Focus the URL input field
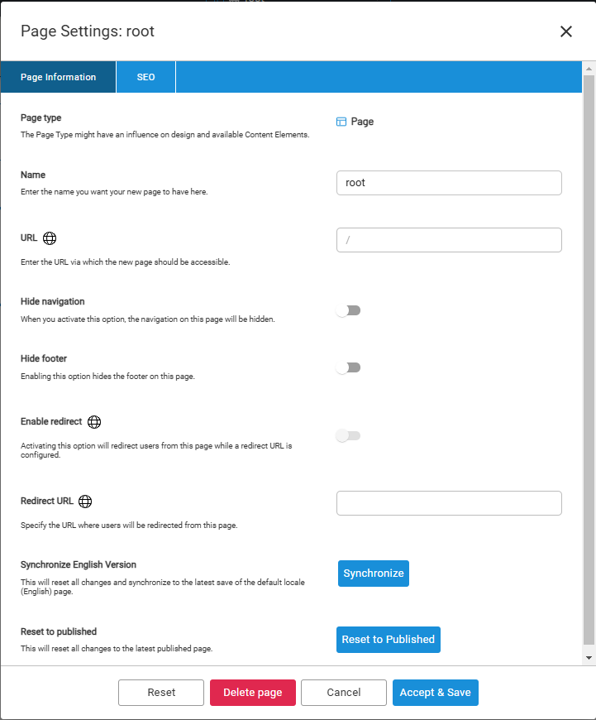596x720 pixels. point(449,240)
